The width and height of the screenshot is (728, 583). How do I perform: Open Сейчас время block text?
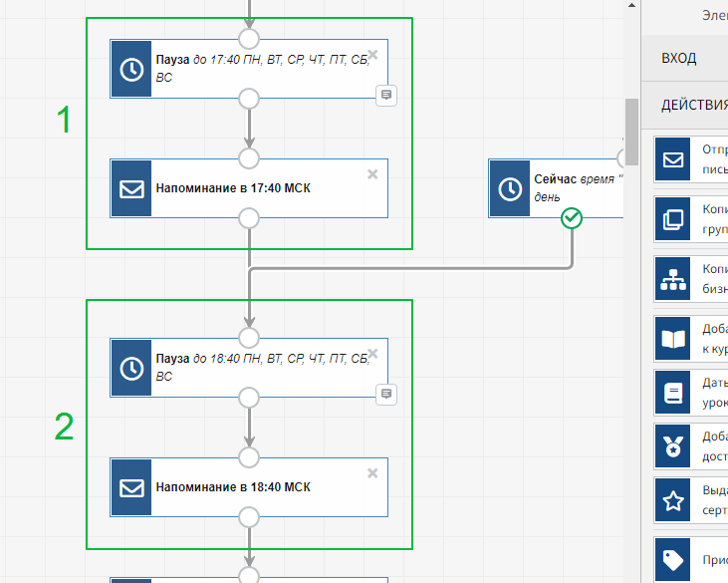tap(579, 187)
